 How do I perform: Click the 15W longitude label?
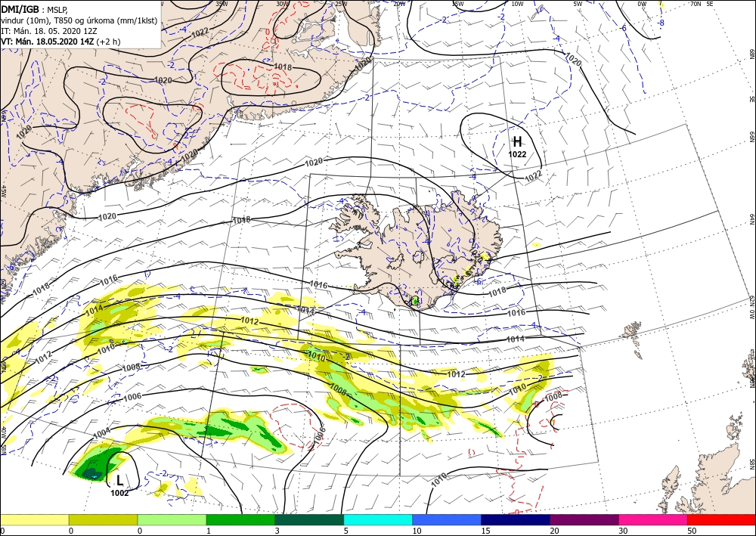click(457, 3)
